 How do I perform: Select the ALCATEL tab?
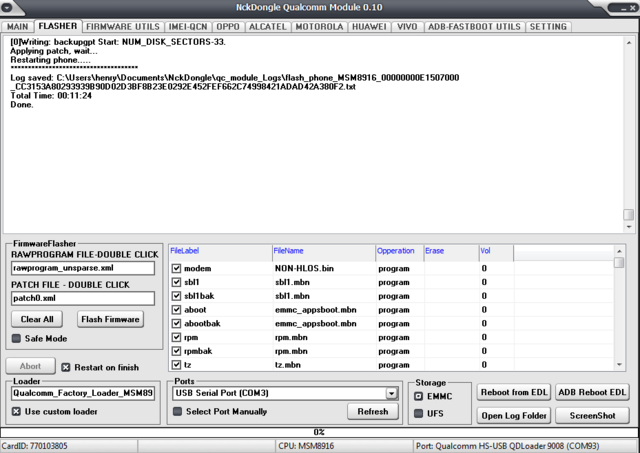[268, 27]
